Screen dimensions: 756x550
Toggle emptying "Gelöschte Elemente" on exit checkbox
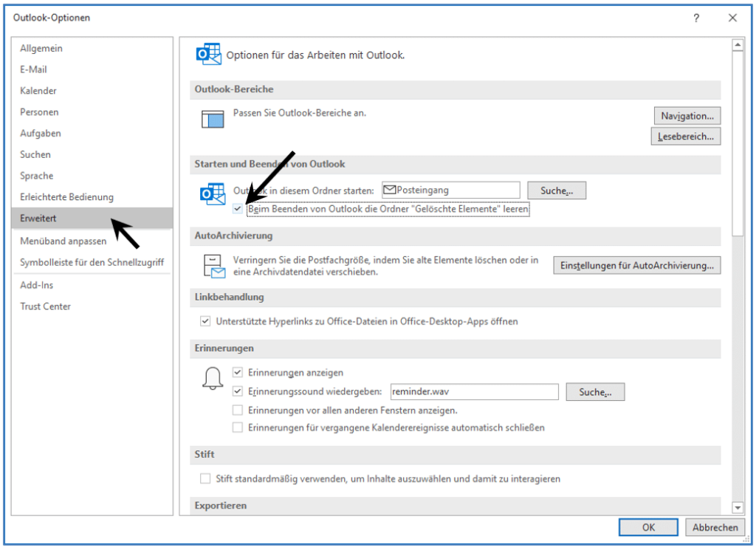click(x=237, y=209)
